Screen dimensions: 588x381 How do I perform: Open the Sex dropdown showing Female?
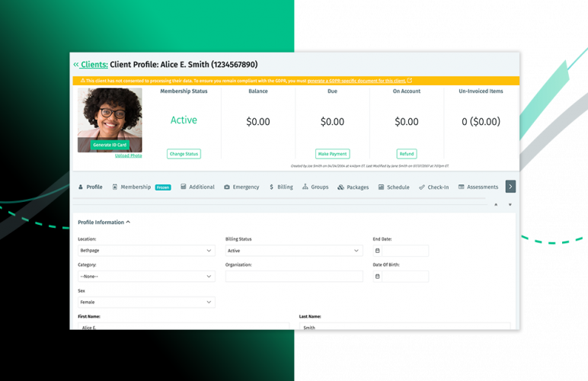coord(146,303)
